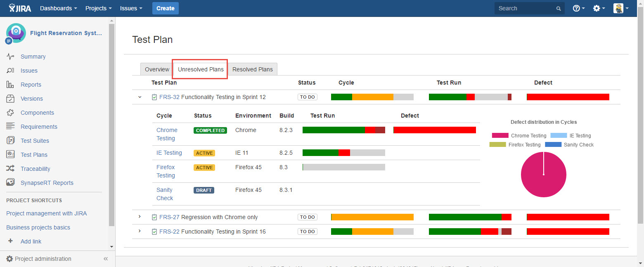Open the Test Suites sidebar icon
This screenshot has width=644, height=267.
(x=11, y=141)
